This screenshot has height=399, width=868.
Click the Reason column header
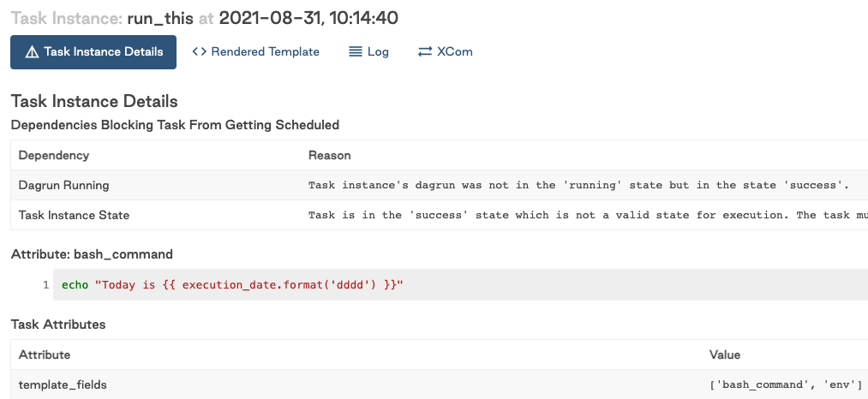point(330,156)
